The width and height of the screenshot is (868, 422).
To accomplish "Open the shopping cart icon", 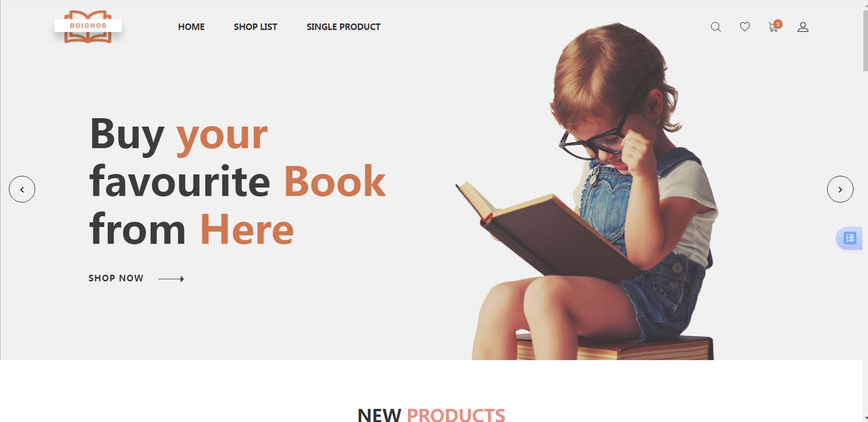I will (773, 28).
